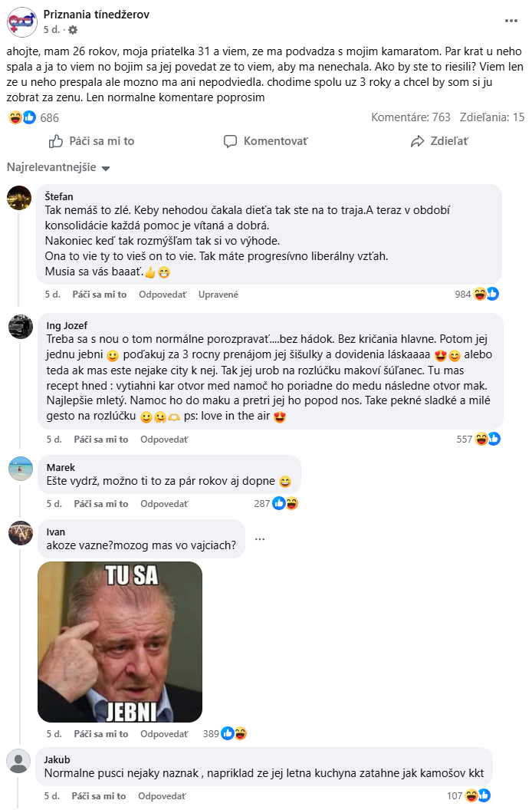Open Priznania tínedžerov page profile picture
The width and height of the screenshot is (532, 810).
[x=21, y=21]
